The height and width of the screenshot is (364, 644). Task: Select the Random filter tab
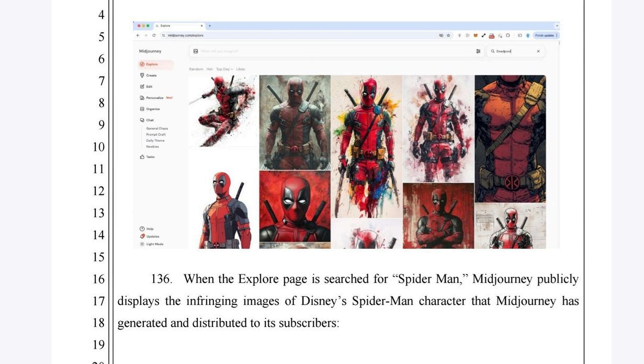point(196,69)
